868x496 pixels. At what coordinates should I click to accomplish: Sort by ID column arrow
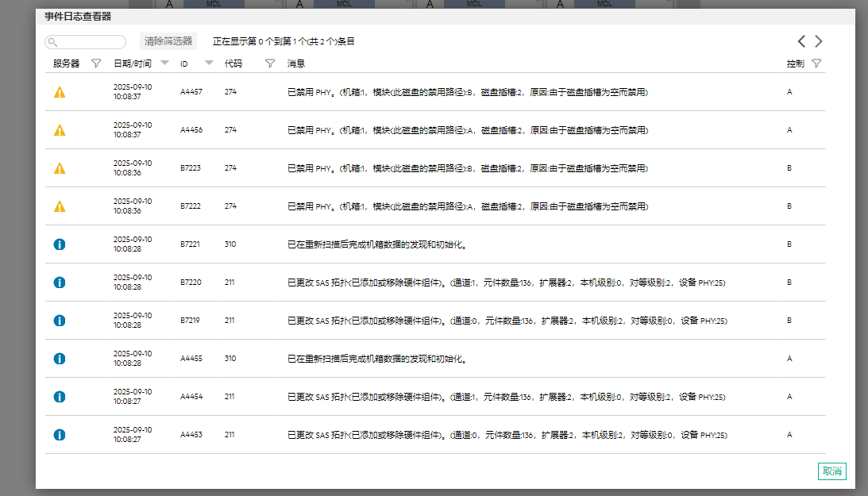pyautogui.click(x=209, y=63)
